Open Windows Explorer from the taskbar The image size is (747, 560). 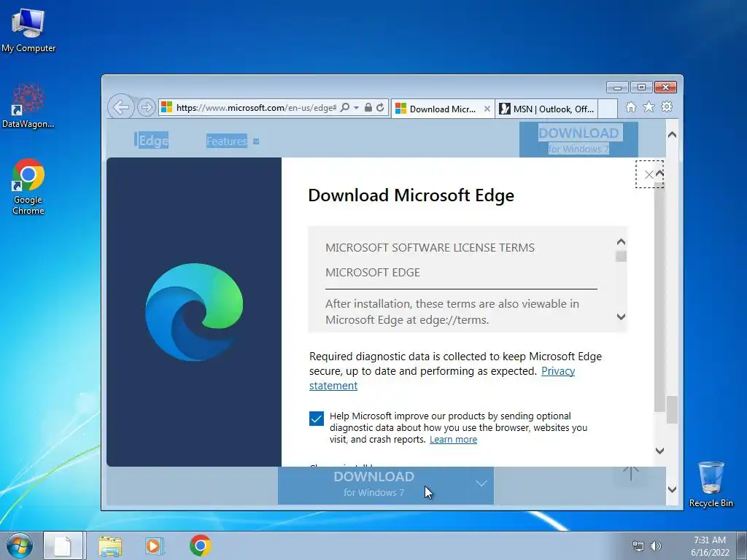pos(110,546)
